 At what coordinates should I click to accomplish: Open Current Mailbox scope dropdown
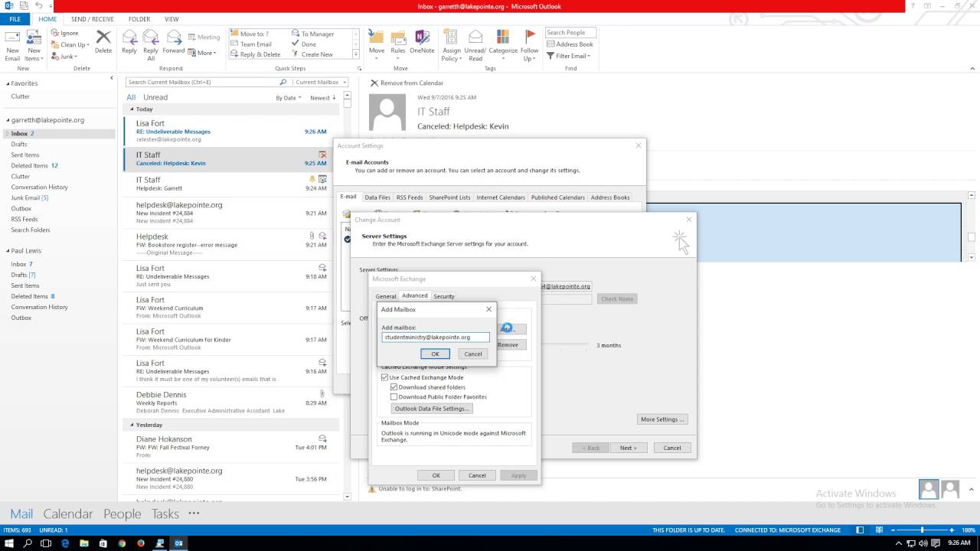320,82
